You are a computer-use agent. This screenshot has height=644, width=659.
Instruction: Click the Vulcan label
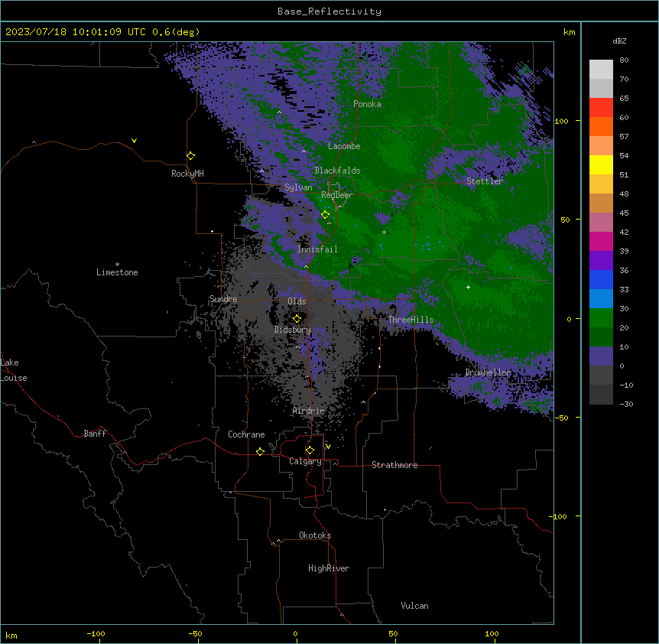click(415, 606)
